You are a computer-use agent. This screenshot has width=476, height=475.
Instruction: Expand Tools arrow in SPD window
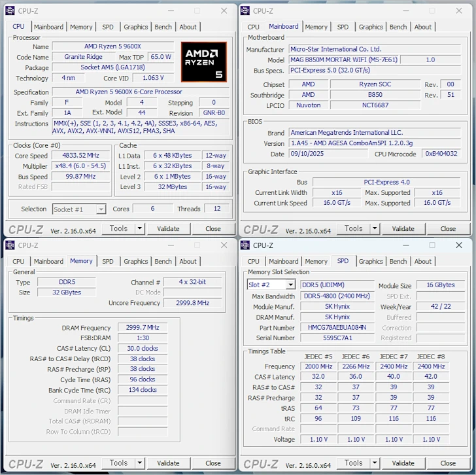(x=375, y=463)
